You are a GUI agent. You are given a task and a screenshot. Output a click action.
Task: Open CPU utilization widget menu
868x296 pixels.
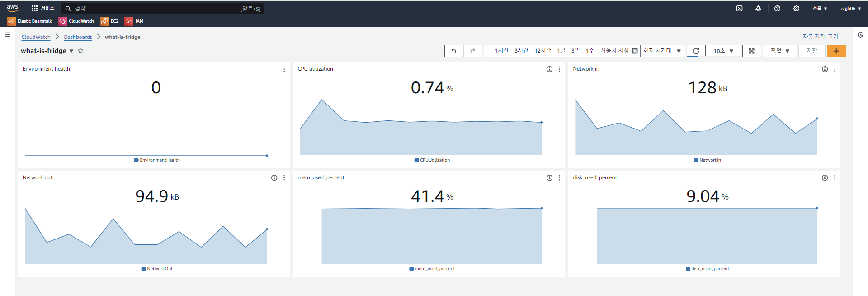[559, 69]
